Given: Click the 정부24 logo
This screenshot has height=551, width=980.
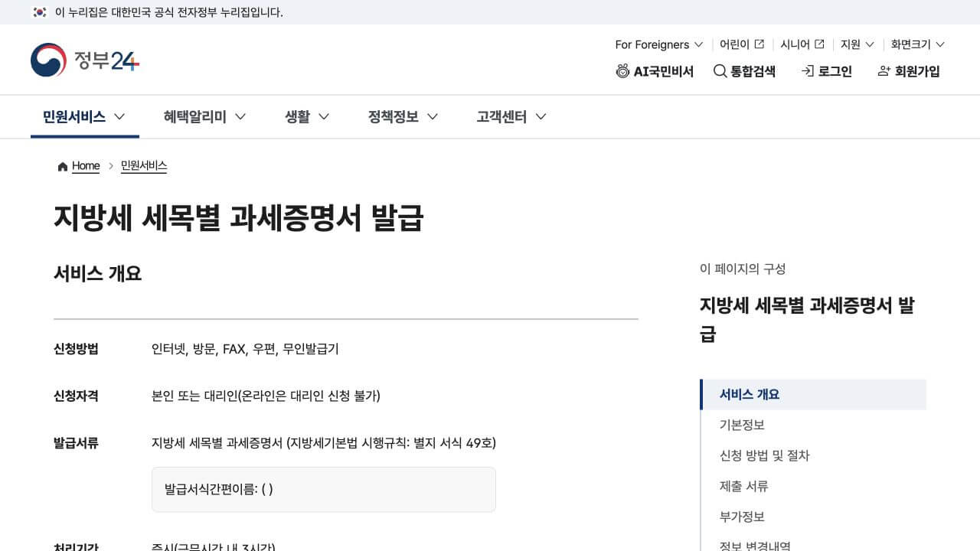Looking at the screenshot, I should coord(85,60).
